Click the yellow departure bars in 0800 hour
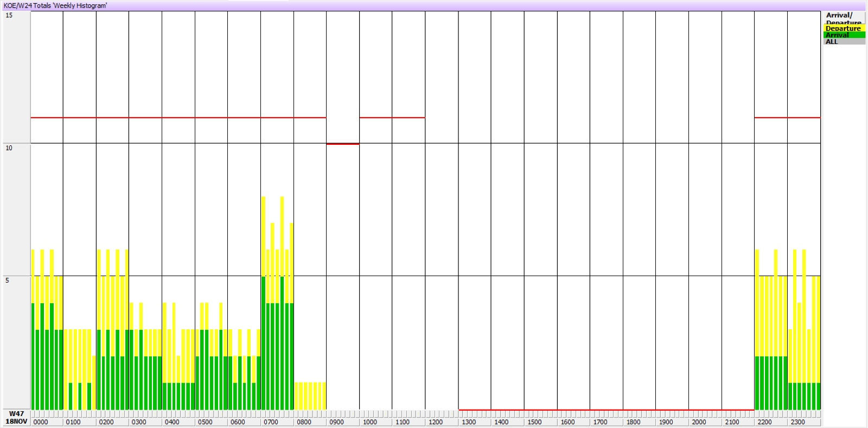Viewport: 868px width, 428px height. 310,396
